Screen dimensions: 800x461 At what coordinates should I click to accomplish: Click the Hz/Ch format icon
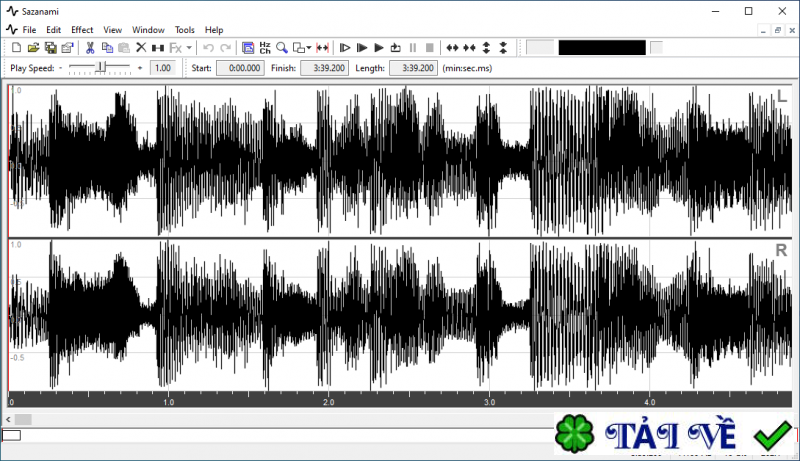tap(265, 47)
